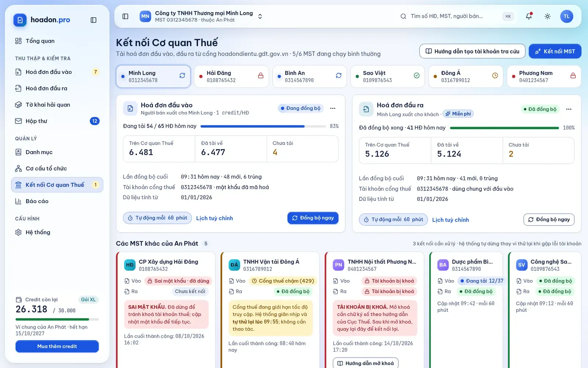This screenshot has height=368, width=588.
Task: Click Mua thêm credit button
Action: 57,346
